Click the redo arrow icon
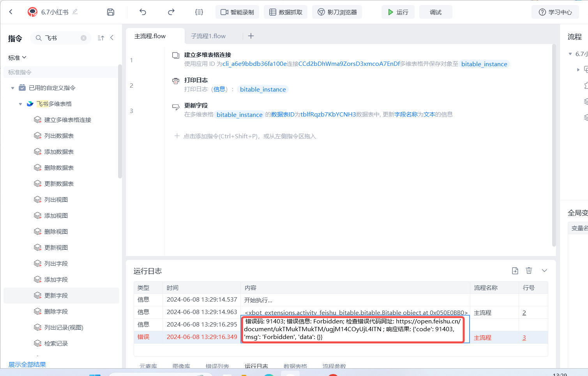Image resolution: width=588 pixels, height=376 pixels. pyautogui.click(x=171, y=12)
